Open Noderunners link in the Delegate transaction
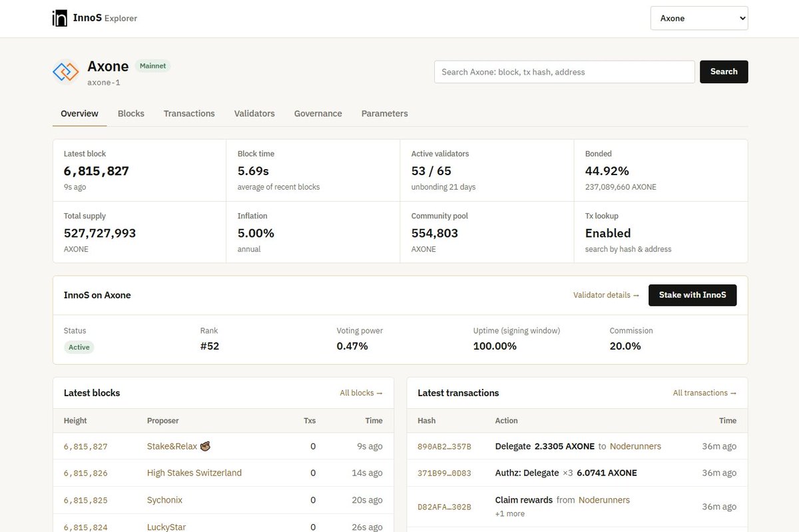Viewport: 799px width, 532px height. pos(635,446)
